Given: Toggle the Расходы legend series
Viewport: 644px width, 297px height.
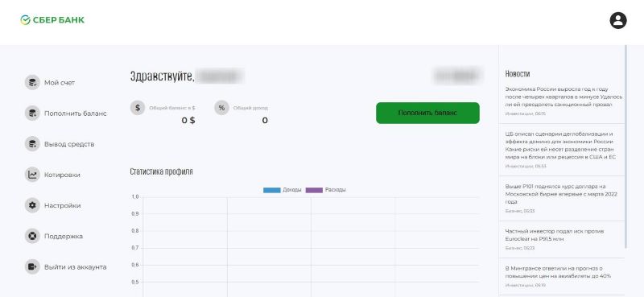Looking at the screenshot, I should point(326,190).
